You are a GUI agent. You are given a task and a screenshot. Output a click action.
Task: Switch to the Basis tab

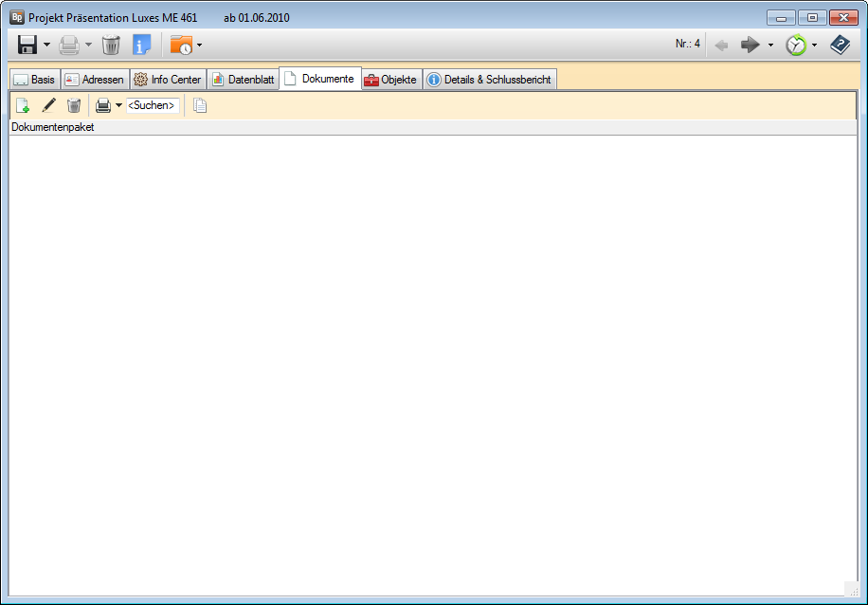[34, 80]
